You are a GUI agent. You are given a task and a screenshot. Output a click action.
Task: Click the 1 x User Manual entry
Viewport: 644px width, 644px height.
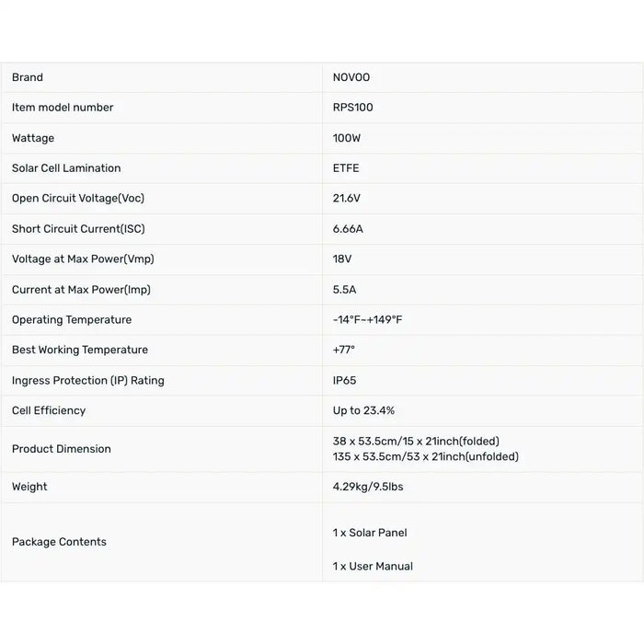(x=373, y=566)
